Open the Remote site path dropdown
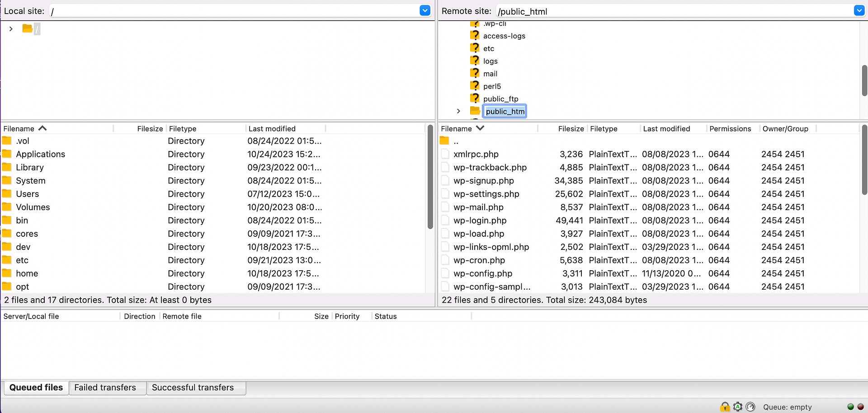Viewport: 868px width, 413px height. click(x=859, y=11)
